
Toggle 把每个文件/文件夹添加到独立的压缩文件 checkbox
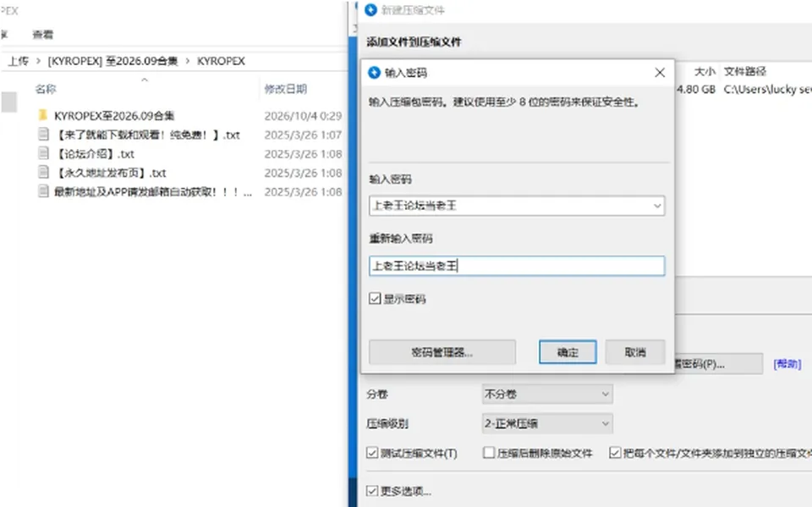click(615, 453)
